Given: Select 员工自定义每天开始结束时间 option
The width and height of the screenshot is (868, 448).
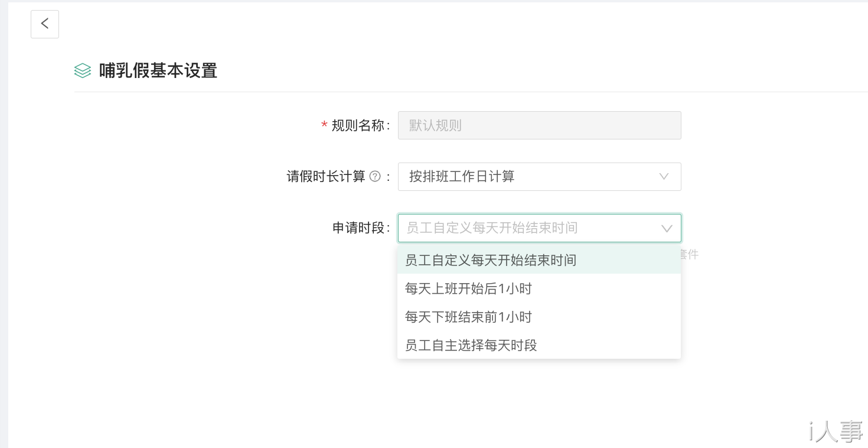Looking at the screenshot, I should click(490, 260).
